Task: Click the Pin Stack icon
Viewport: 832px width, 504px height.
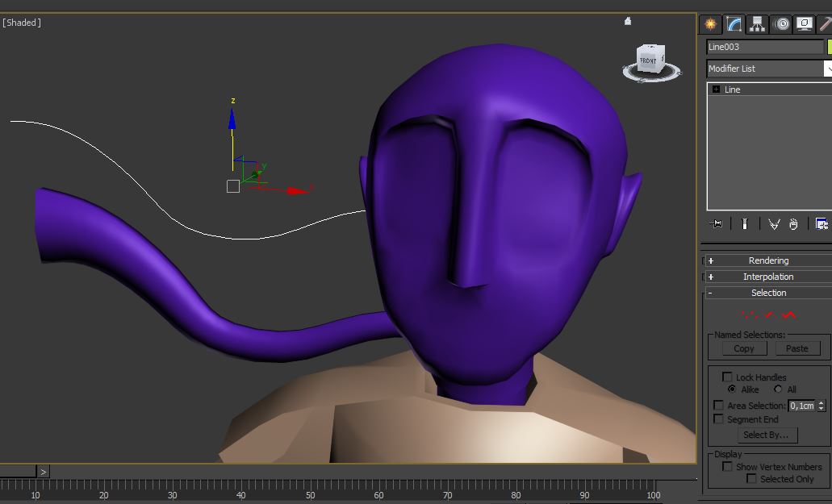Action: [716, 224]
